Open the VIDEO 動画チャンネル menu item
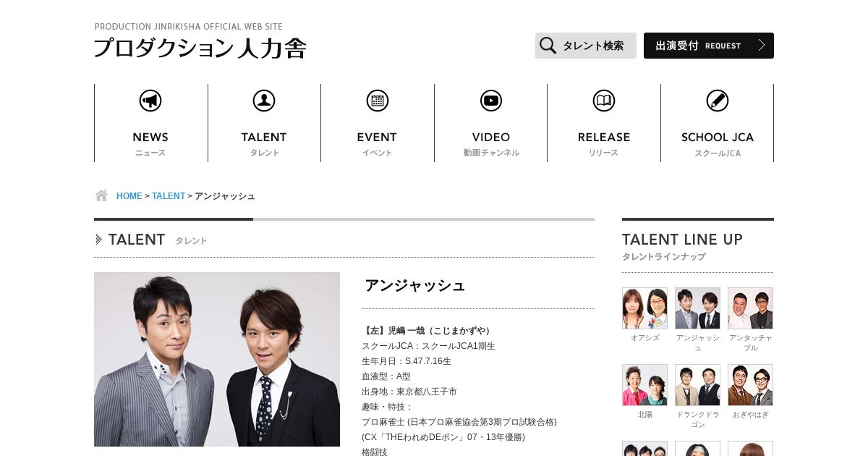Viewport: 868px width, 456px height. pos(491,123)
